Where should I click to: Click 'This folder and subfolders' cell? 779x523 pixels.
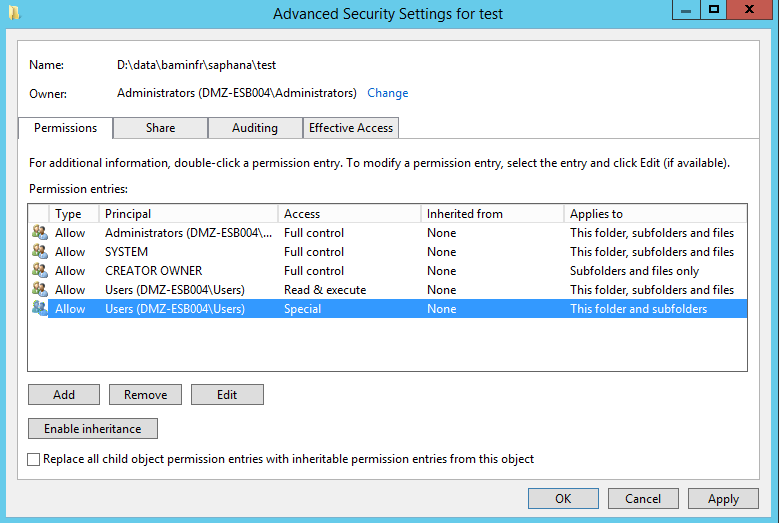tap(638, 308)
